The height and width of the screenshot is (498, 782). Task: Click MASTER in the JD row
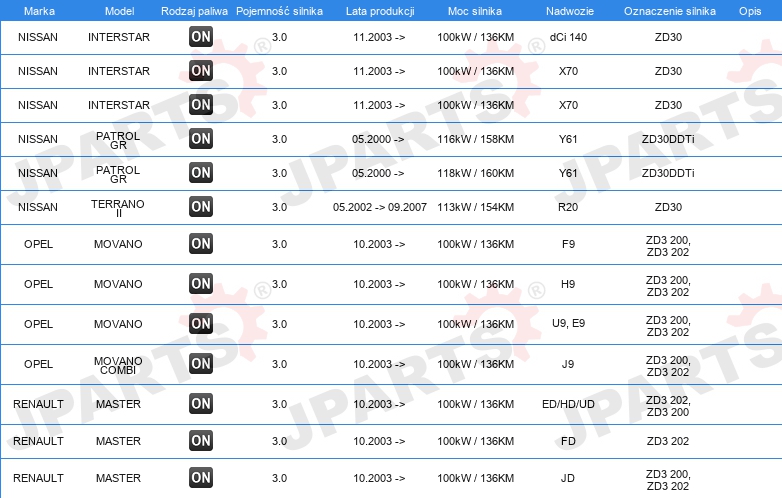pyautogui.click(x=118, y=478)
